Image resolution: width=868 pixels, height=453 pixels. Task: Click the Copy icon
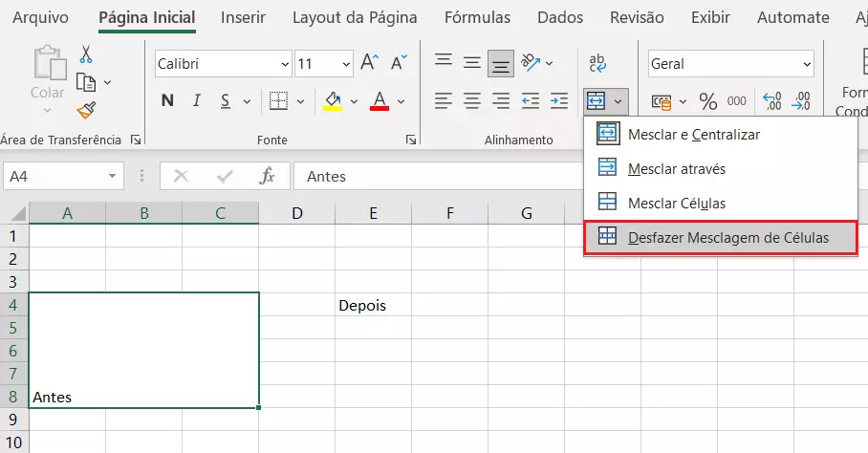coord(86,82)
